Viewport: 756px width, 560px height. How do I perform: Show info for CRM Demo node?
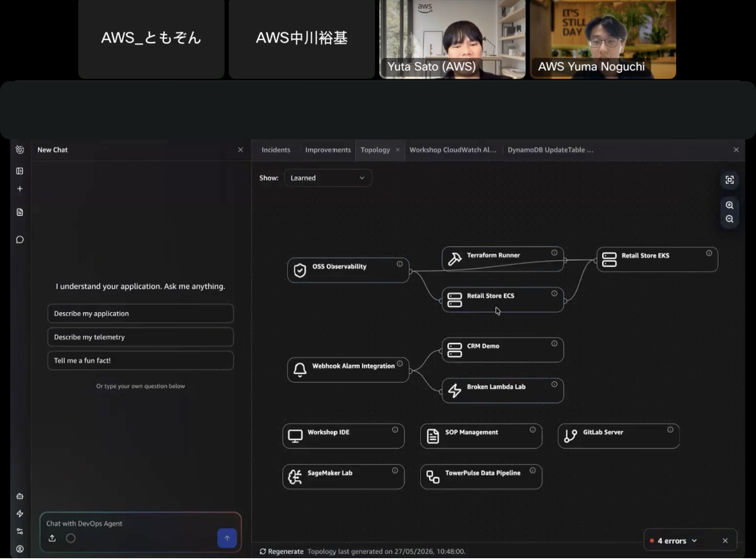pyautogui.click(x=554, y=344)
